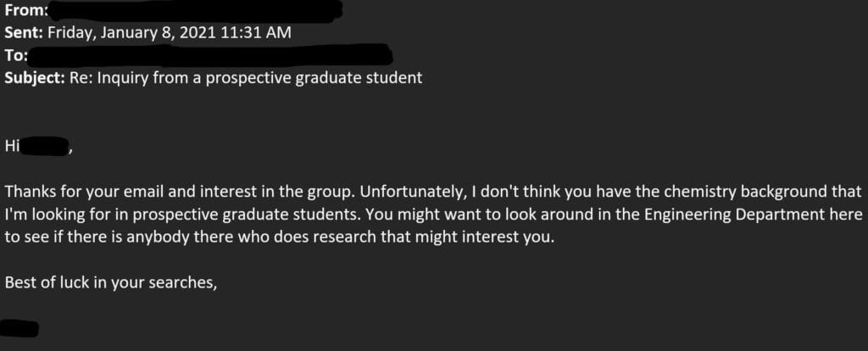Click the redacted name after "Hi"
Image resolution: width=868 pixels, height=351 pixels.
coord(47,148)
